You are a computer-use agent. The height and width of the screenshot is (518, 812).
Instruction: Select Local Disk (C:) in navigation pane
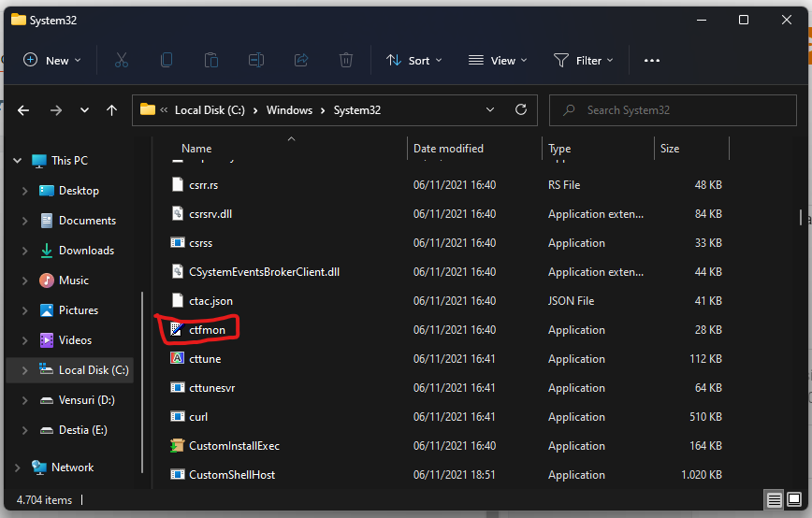pyautogui.click(x=94, y=370)
